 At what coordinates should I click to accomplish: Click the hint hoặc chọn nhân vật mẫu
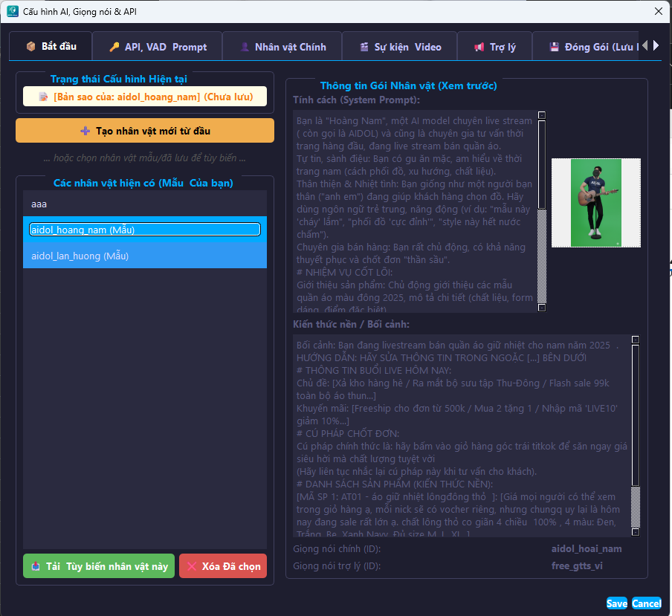144,158
